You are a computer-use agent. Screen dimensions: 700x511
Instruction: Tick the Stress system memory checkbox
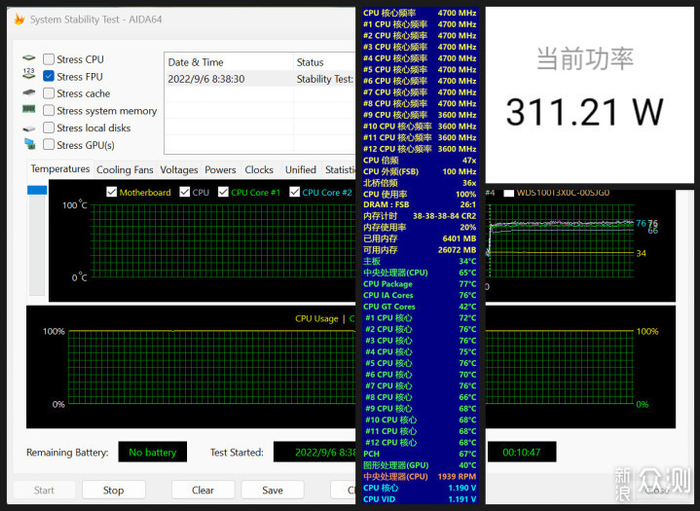(49, 110)
